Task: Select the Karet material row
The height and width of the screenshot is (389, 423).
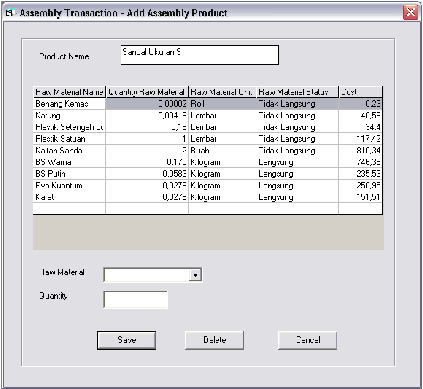Action: (x=208, y=197)
